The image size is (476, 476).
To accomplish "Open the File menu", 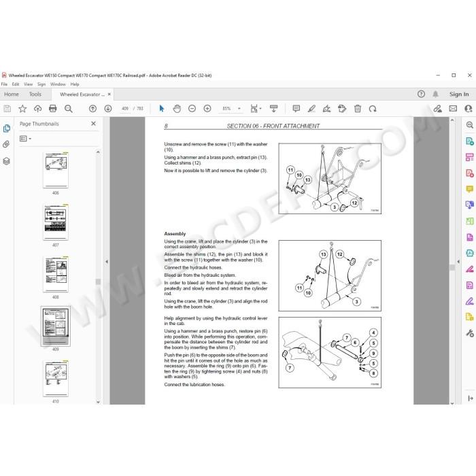I will coord(4,84).
